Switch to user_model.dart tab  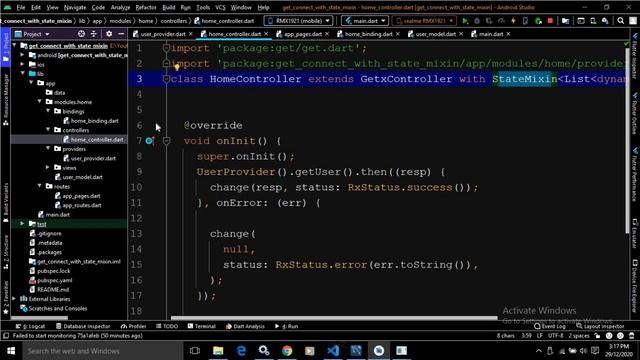click(x=436, y=34)
